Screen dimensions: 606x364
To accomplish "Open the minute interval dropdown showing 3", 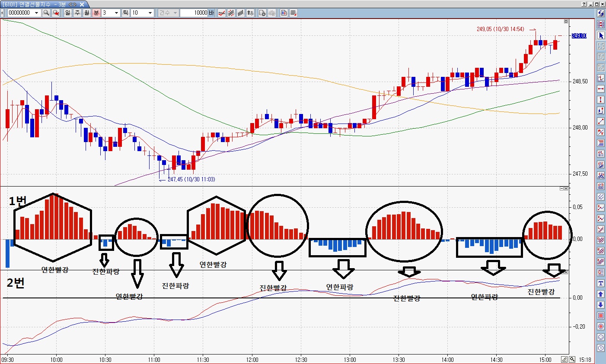I will click(116, 13).
